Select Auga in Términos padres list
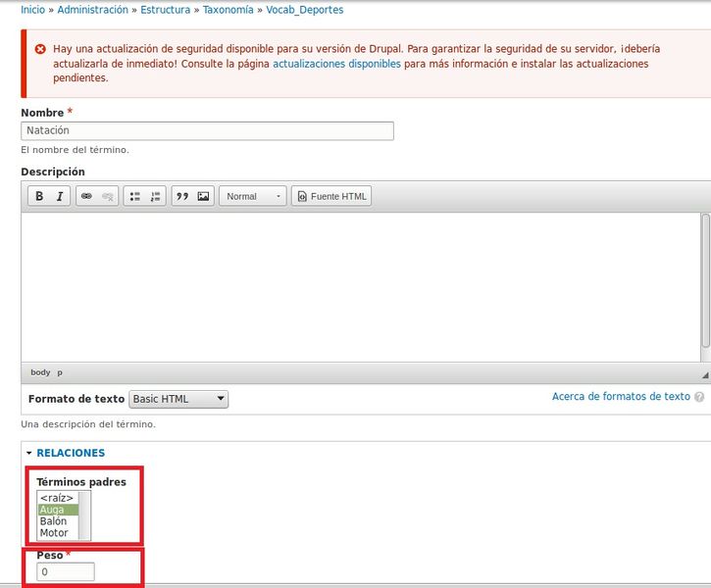Viewport: 711px width, 588px height. [x=58, y=510]
